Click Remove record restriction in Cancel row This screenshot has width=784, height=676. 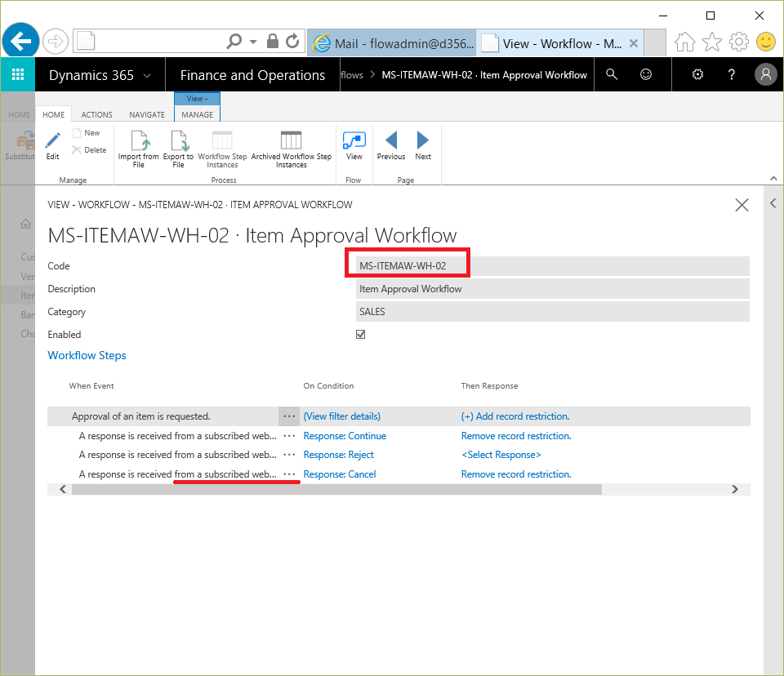[516, 474]
